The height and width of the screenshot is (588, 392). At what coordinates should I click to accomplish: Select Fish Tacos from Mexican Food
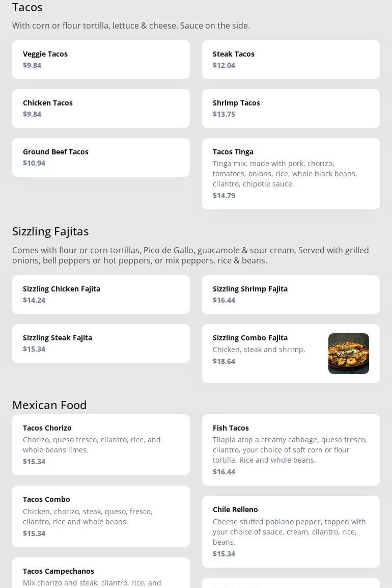tap(291, 450)
